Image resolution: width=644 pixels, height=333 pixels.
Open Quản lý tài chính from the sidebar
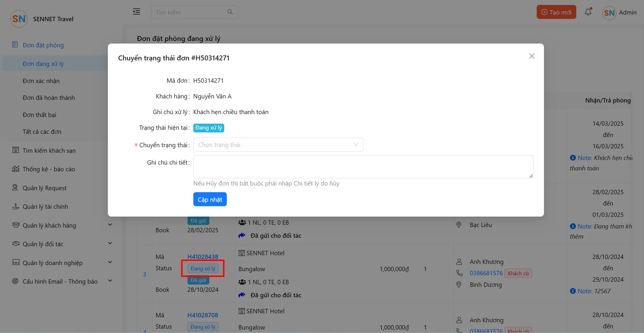[x=45, y=206]
